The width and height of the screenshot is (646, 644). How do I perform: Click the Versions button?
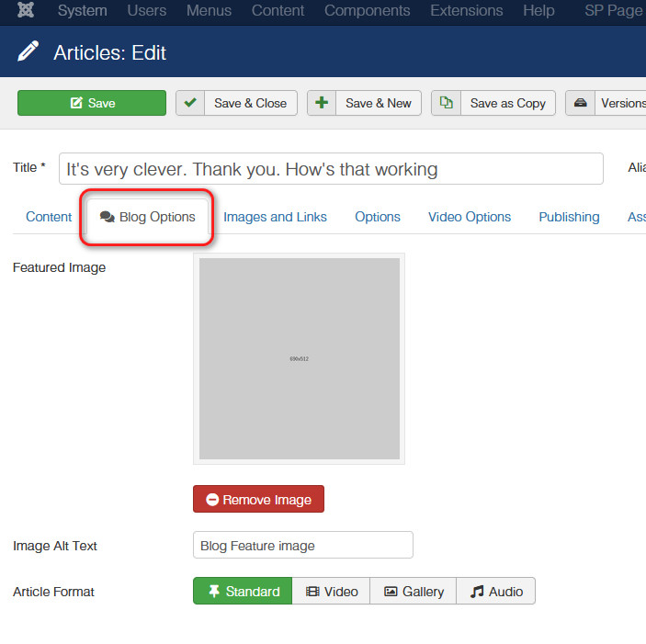[x=606, y=103]
